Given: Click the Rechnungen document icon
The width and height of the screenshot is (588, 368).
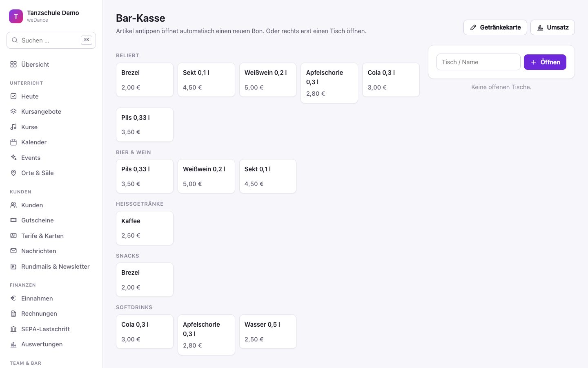Looking at the screenshot, I should pyautogui.click(x=13, y=313).
